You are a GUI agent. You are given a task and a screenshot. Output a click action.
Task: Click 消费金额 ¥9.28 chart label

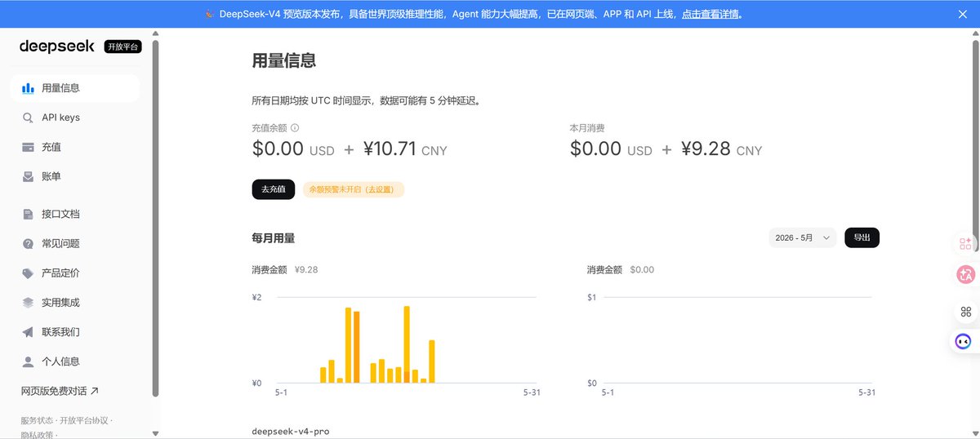pyautogui.click(x=284, y=270)
